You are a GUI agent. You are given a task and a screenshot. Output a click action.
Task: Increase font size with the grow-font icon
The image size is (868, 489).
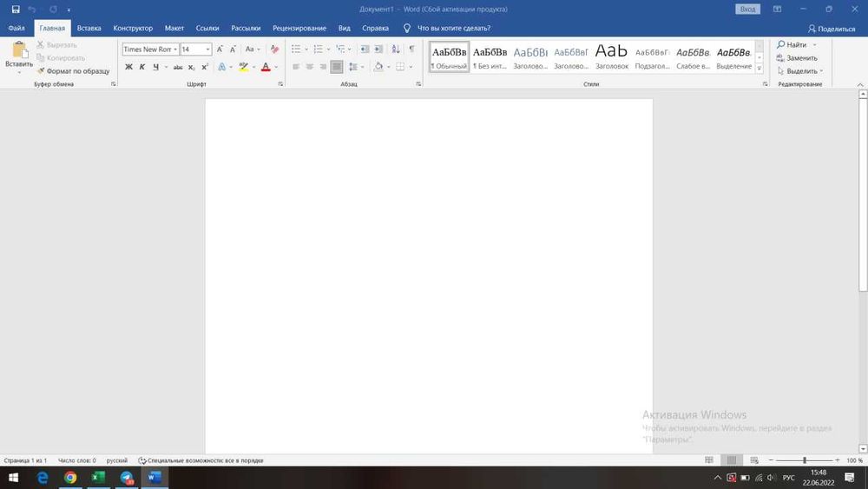tap(220, 50)
